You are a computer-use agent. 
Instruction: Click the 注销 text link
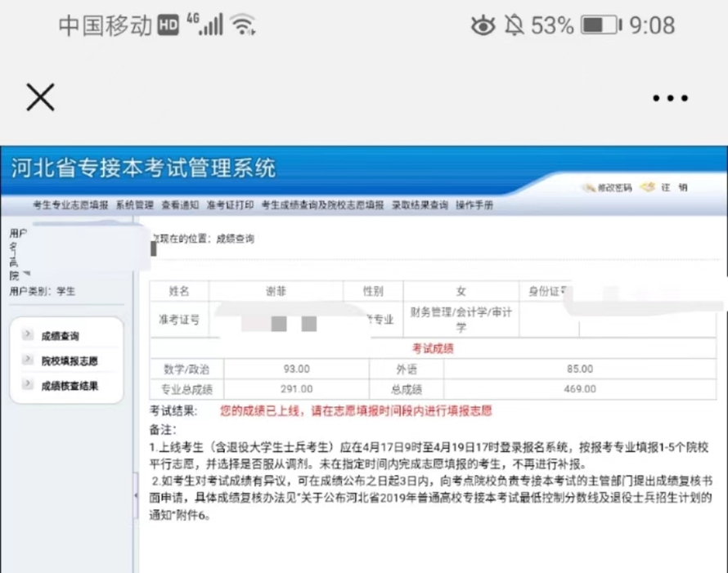[675, 187]
